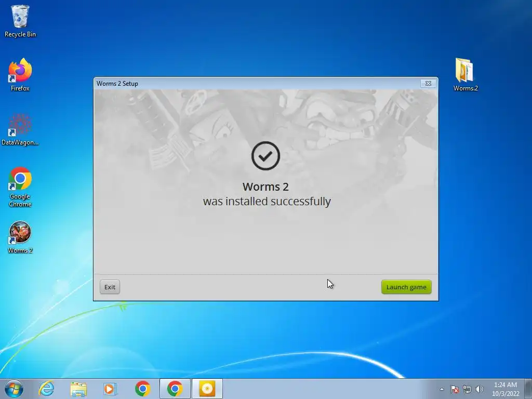Select the Recycle Bin desktop icon
Image resolution: width=532 pixels, height=399 pixels.
coord(20,21)
